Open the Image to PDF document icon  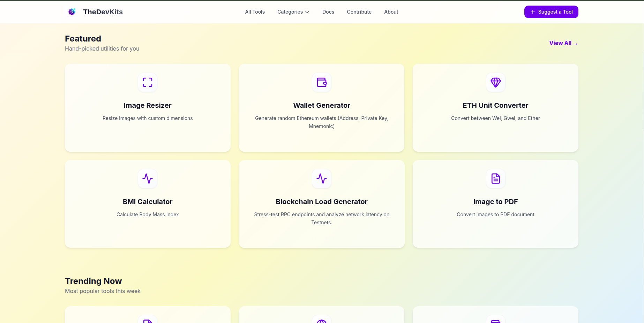[x=495, y=179]
